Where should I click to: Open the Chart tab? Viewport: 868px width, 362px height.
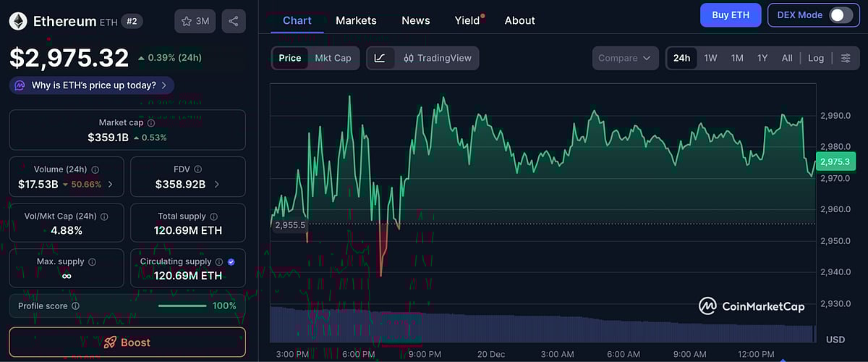[297, 20]
